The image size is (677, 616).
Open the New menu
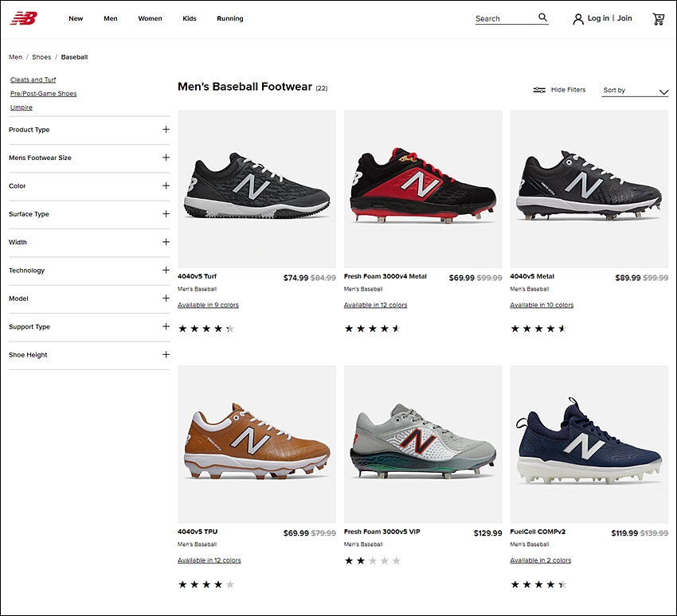coord(76,18)
